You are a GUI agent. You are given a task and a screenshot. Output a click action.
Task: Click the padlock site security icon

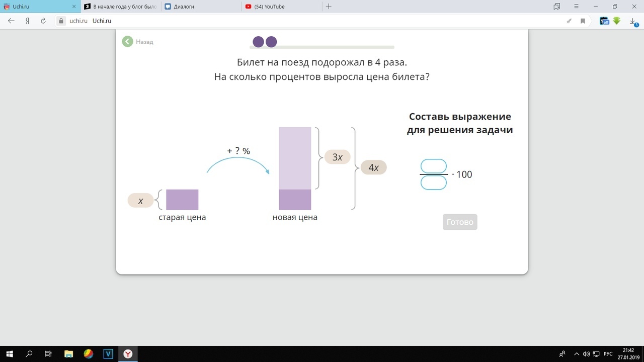point(61,21)
